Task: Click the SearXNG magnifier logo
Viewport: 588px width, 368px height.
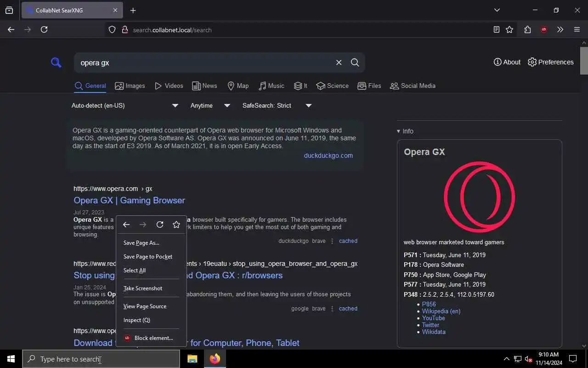Action: pyautogui.click(x=56, y=63)
